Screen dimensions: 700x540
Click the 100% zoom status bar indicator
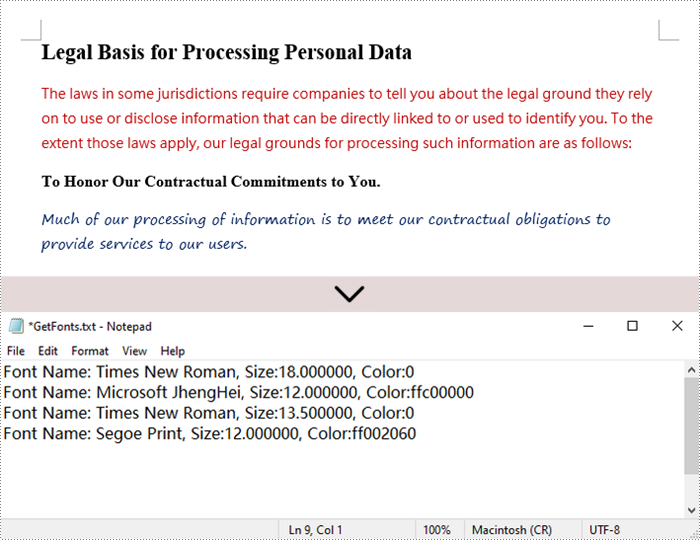click(437, 530)
